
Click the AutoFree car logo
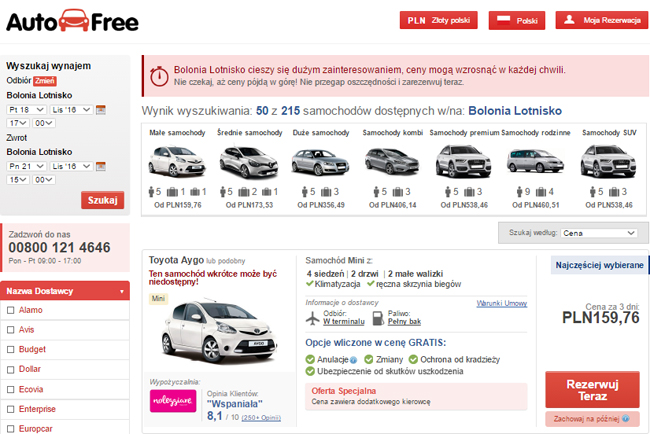pos(74,20)
